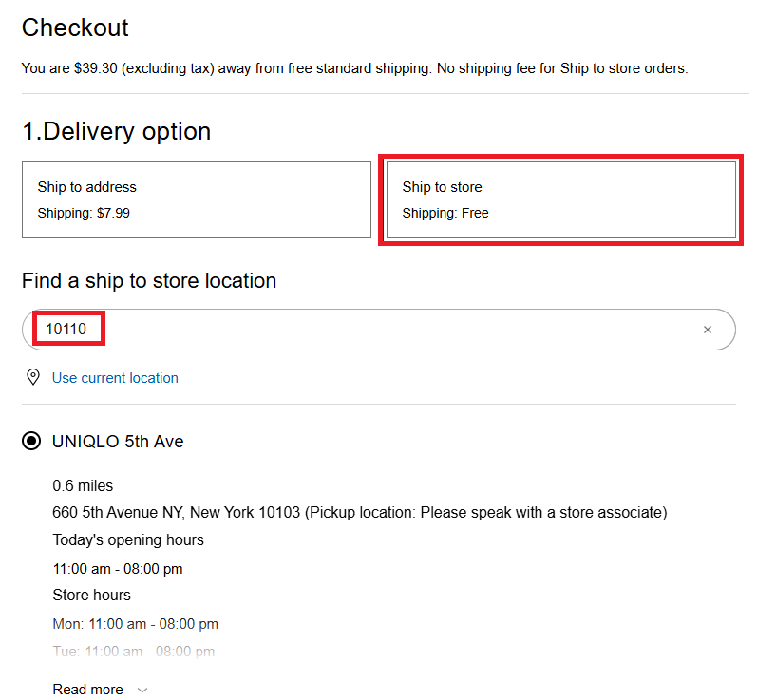Expand store details with Read more chevron
This screenshot has width=757, height=700.
click(x=142, y=690)
